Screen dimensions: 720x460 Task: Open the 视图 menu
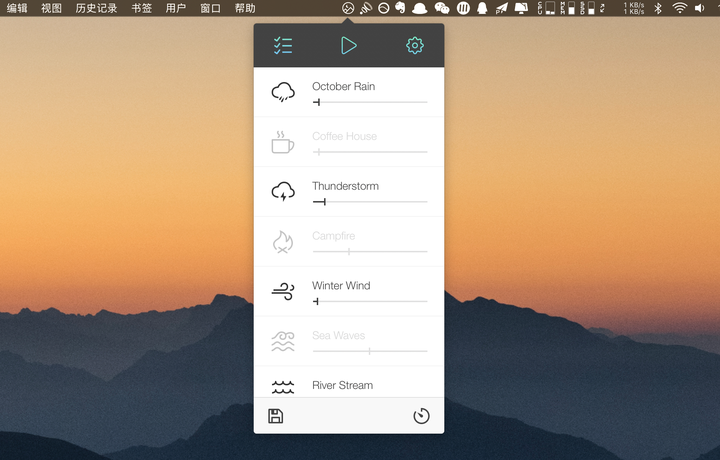pyautogui.click(x=51, y=8)
